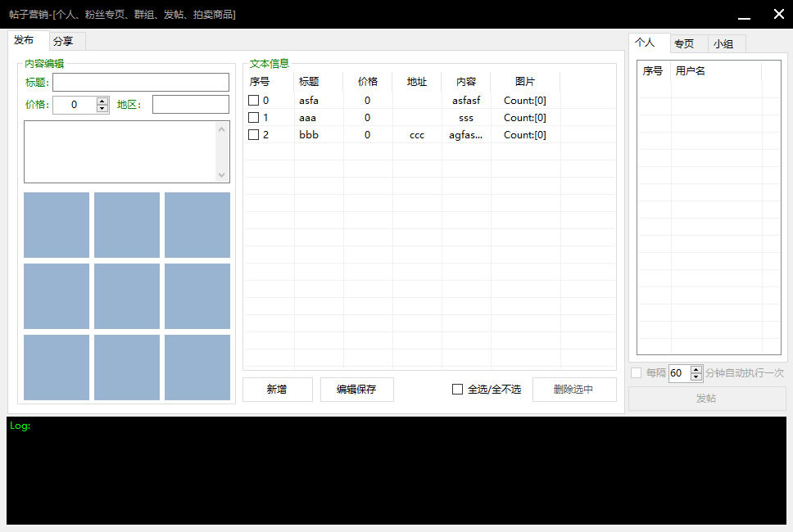
Task: Click the price spinner up arrow
Action: (102, 101)
